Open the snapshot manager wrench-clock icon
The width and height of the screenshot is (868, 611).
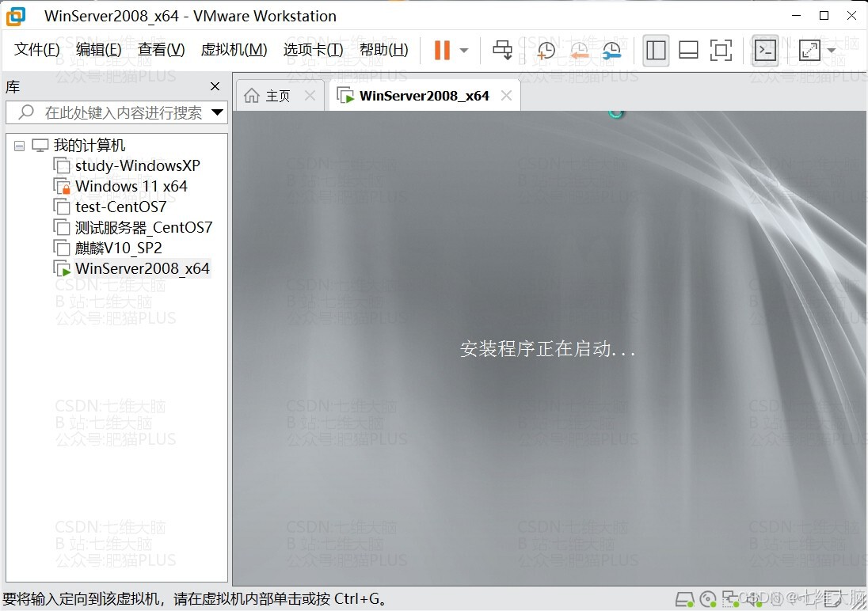(611, 51)
